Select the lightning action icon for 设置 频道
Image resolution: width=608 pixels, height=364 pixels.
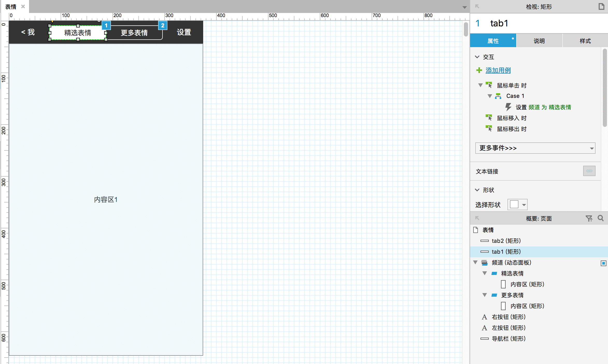pyautogui.click(x=508, y=107)
